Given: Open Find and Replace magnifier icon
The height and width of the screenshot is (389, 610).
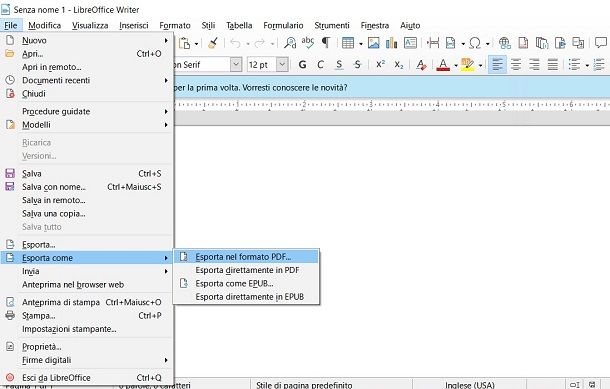Looking at the screenshot, I should (290, 43).
